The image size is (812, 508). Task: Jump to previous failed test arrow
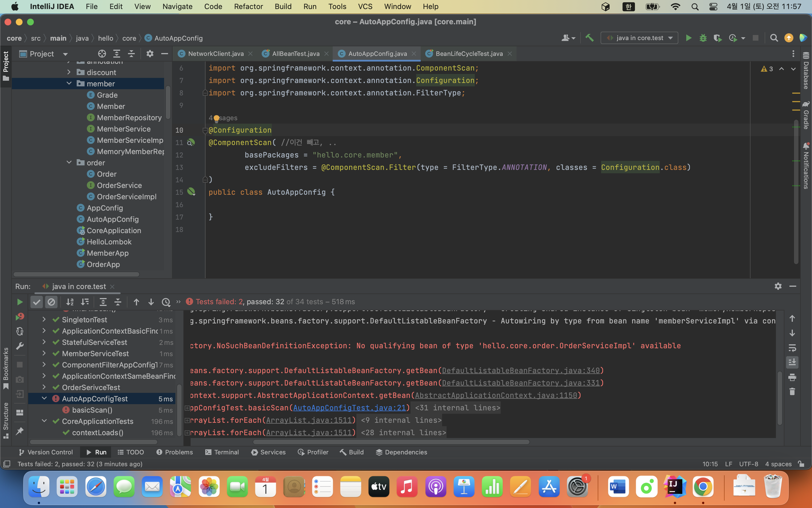click(x=136, y=302)
